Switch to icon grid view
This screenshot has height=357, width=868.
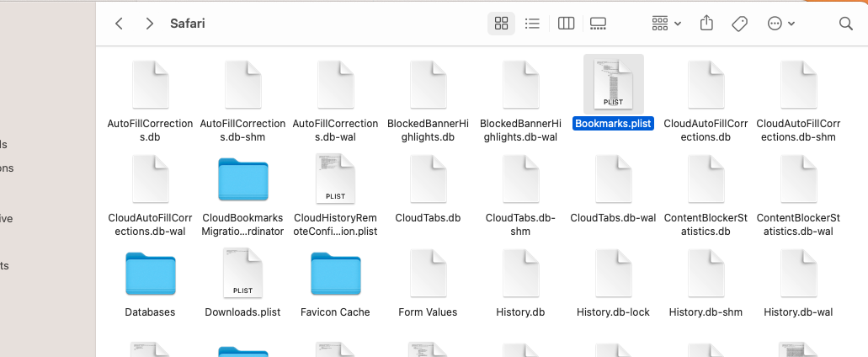tap(501, 24)
